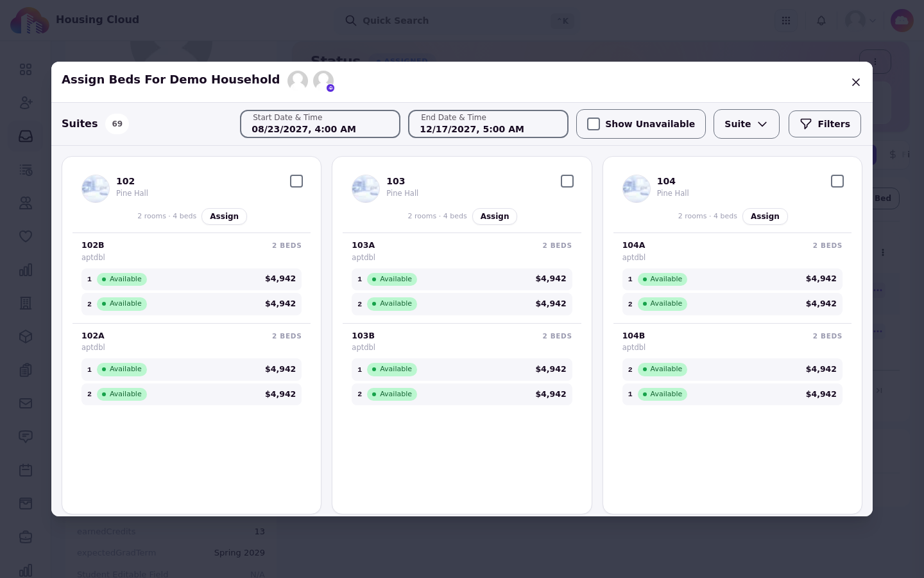Open notifications bell icon

821,21
